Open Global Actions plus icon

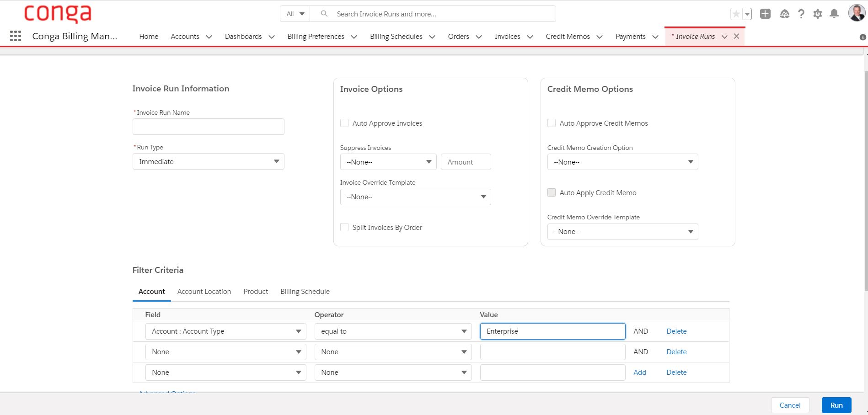[765, 14]
